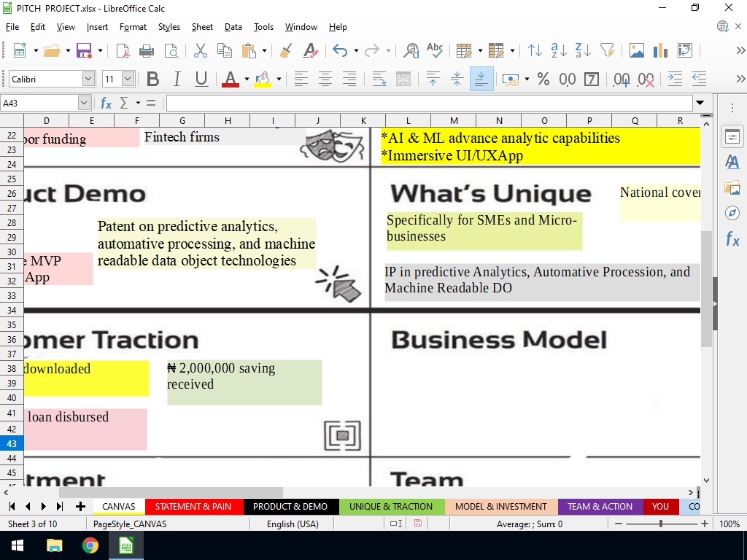Cut the selection with the scissors icon
This screenshot has width=747, height=560.
click(x=201, y=50)
